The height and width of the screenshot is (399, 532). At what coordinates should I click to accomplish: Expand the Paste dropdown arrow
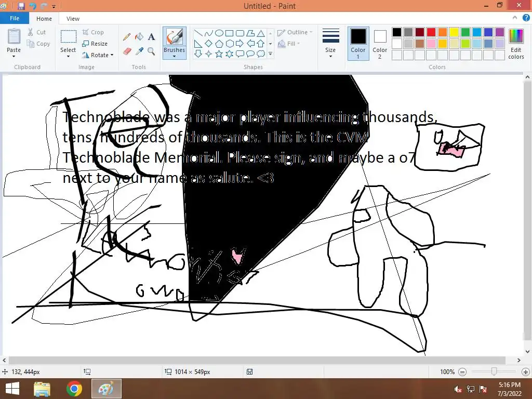pos(14,56)
